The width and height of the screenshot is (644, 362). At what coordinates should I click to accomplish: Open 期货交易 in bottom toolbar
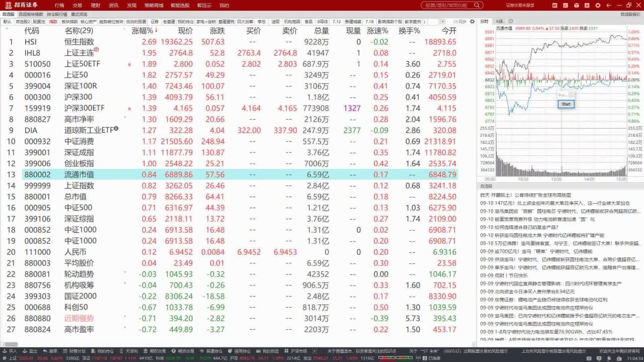(x=183, y=351)
